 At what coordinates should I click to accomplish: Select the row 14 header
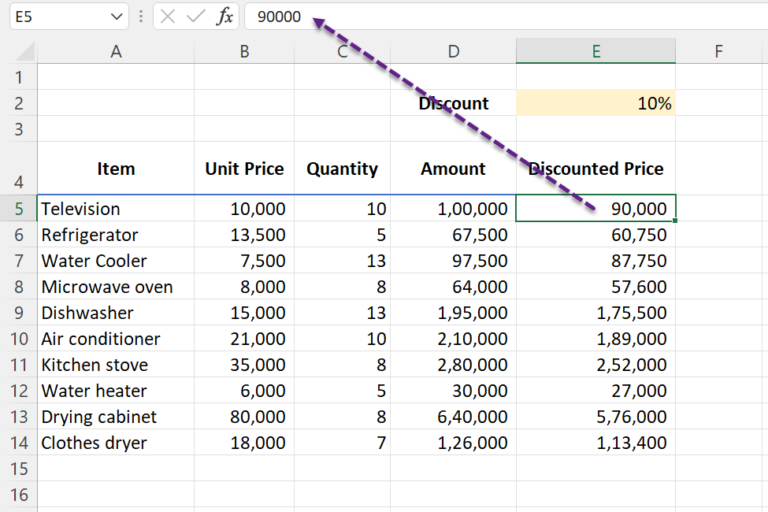click(x=19, y=442)
